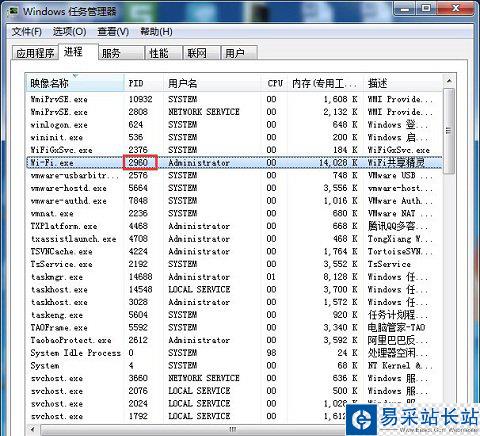The width and height of the screenshot is (480, 436).
Task: Click the 腾讯QQ多客... description cell
Action: (397, 226)
